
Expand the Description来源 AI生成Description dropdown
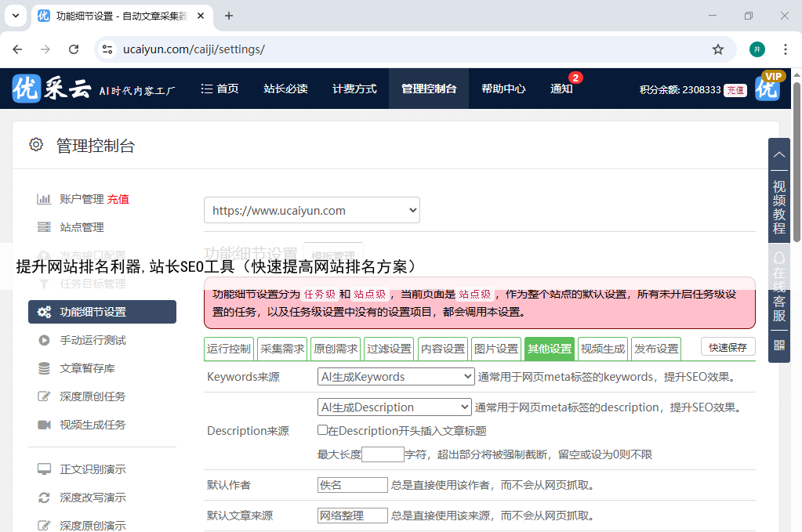tap(394, 407)
